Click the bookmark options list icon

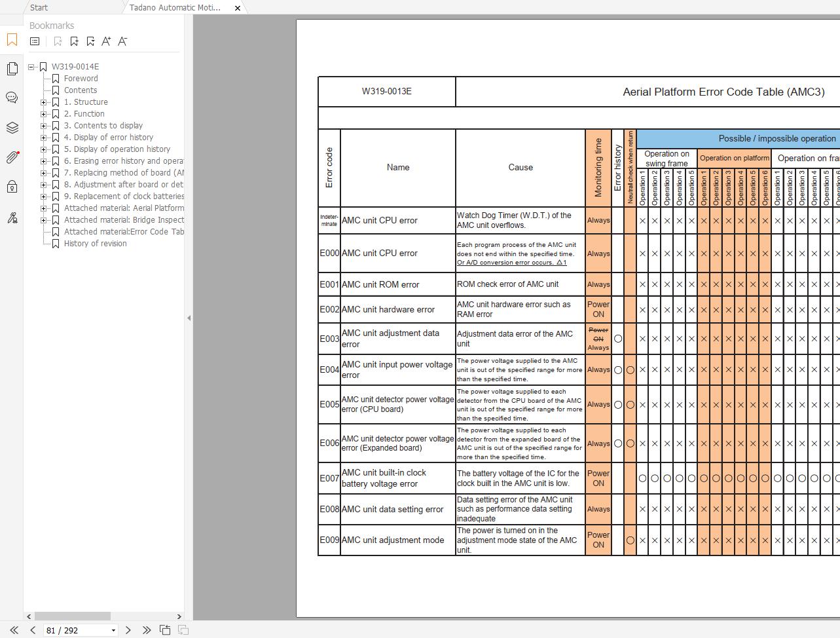[x=35, y=41]
